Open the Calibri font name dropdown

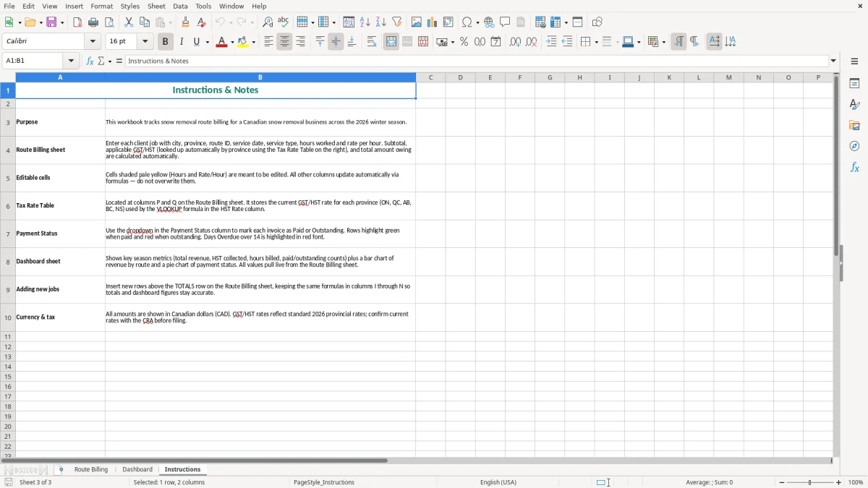coord(93,42)
